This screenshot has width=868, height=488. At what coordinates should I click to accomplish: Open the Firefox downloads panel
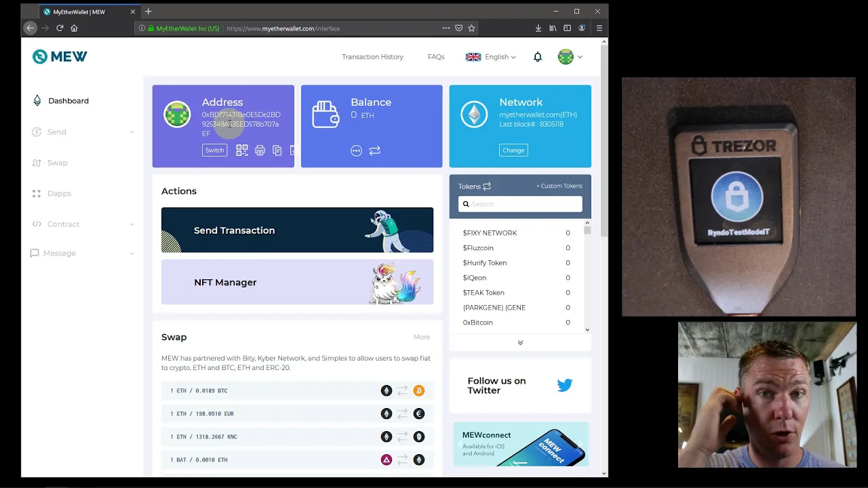pyautogui.click(x=538, y=28)
